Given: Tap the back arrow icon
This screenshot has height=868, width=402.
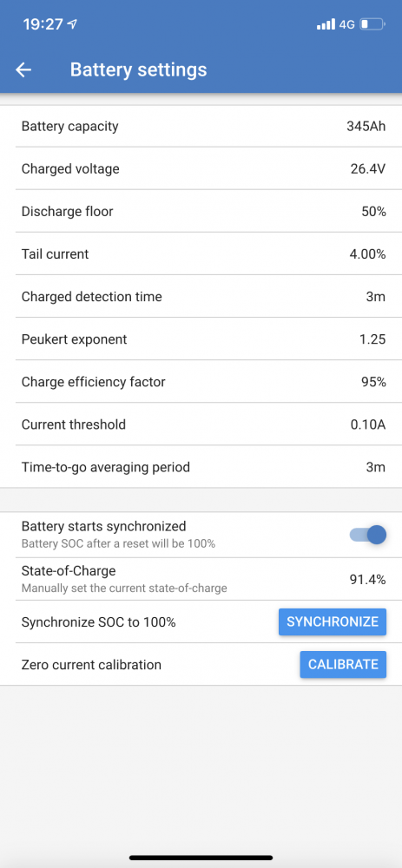Looking at the screenshot, I should pyautogui.click(x=23, y=69).
